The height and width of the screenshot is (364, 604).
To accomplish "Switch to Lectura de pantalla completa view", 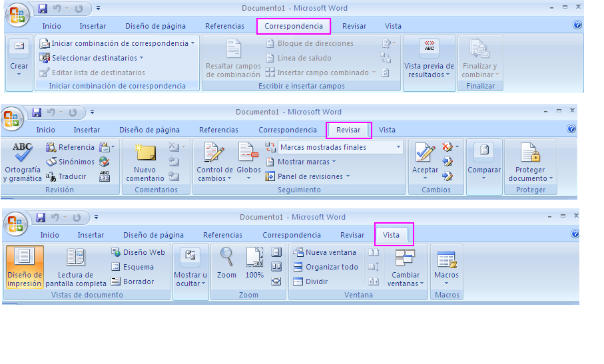I will (x=75, y=267).
